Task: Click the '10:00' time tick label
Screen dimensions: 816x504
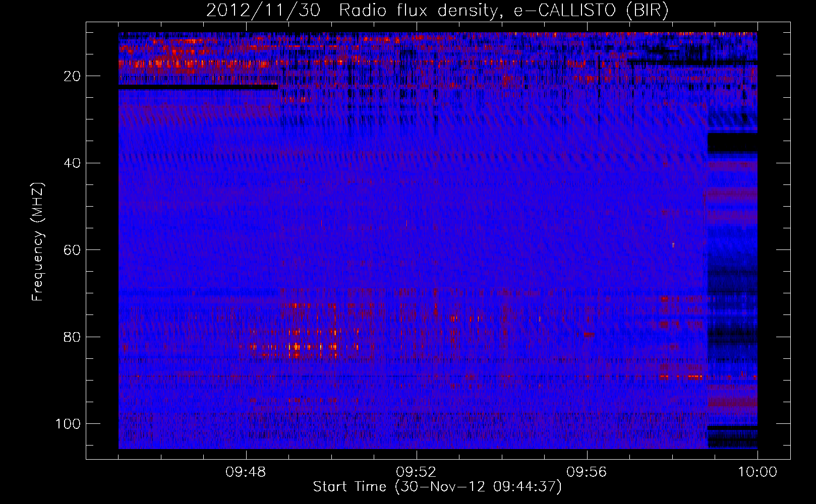Action: click(757, 472)
